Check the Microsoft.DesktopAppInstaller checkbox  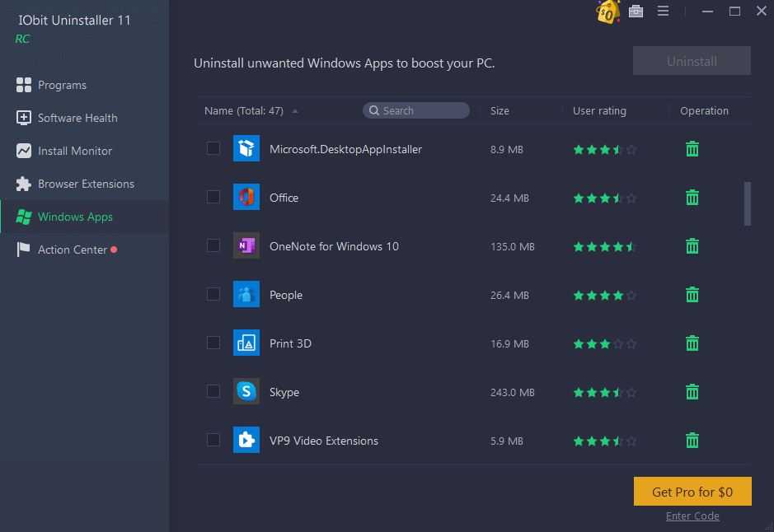coord(213,148)
